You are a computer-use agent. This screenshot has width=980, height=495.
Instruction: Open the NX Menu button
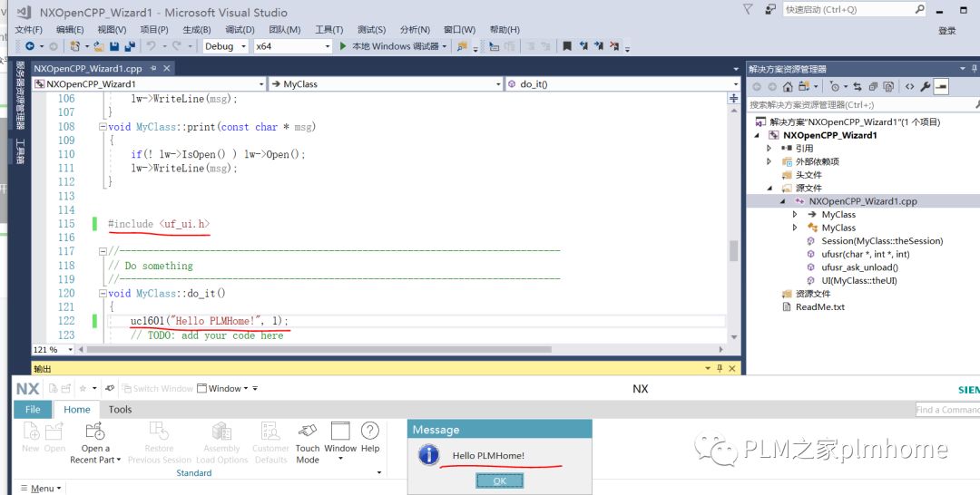pos(41,488)
